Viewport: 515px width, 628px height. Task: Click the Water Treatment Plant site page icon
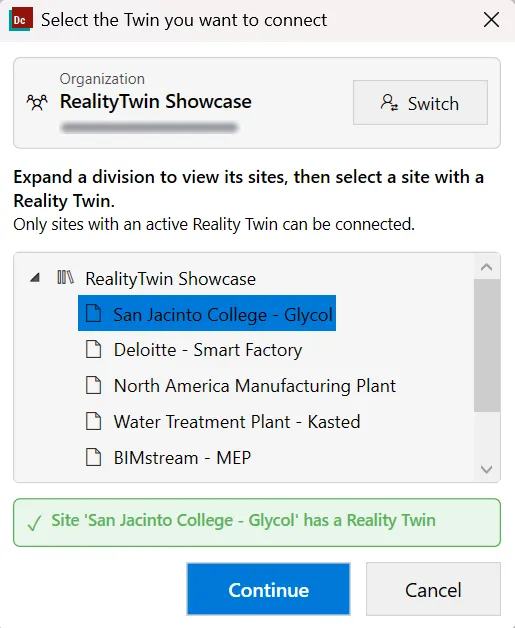click(94, 421)
